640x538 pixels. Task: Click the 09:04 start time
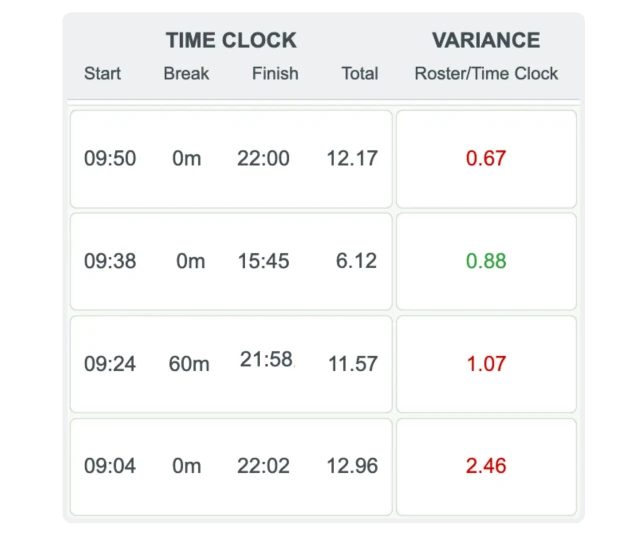click(x=110, y=466)
